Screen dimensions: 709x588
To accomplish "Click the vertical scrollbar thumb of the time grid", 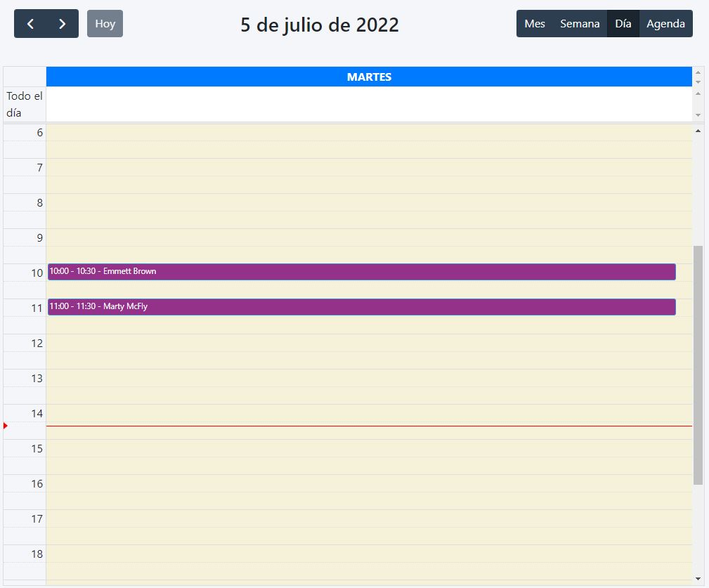I will [x=698, y=365].
